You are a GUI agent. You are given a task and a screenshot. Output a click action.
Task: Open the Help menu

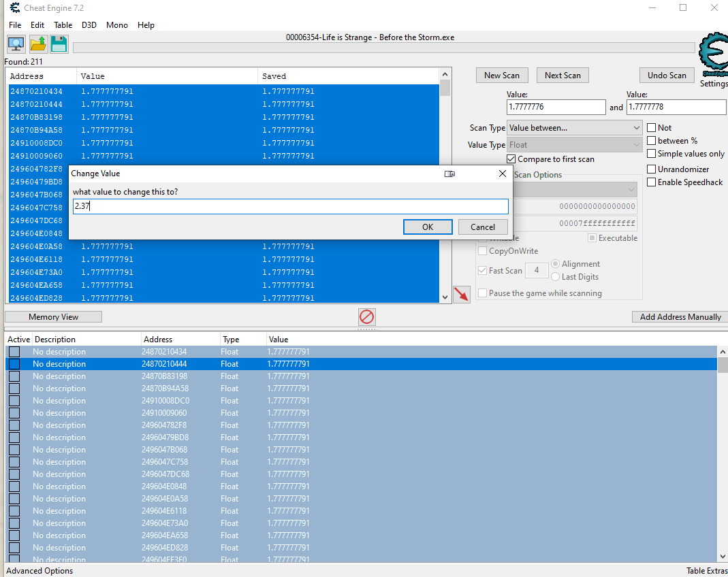tap(146, 25)
